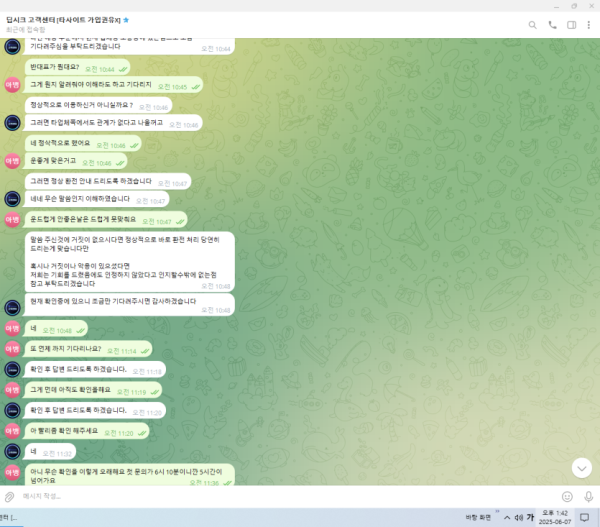Select message 운좋게 맞은거고
Viewport: 600px width, 527px height.
(76, 161)
